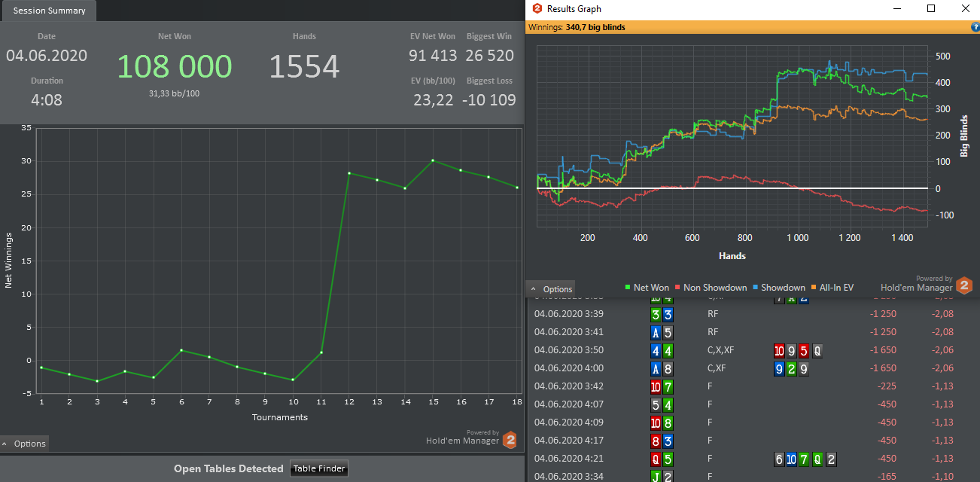Image resolution: width=980 pixels, height=482 pixels.
Task: Click the Hold'em Manager icon in Results Graph title bar
Action: tap(537, 8)
